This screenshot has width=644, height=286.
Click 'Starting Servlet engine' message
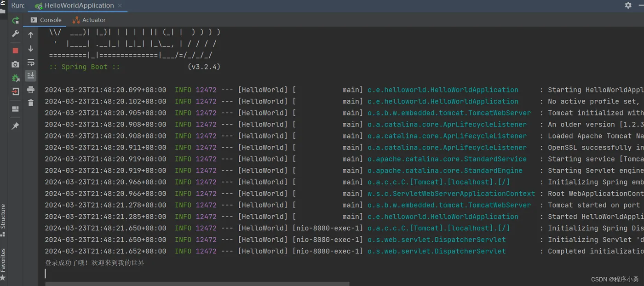(x=595, y=171)
